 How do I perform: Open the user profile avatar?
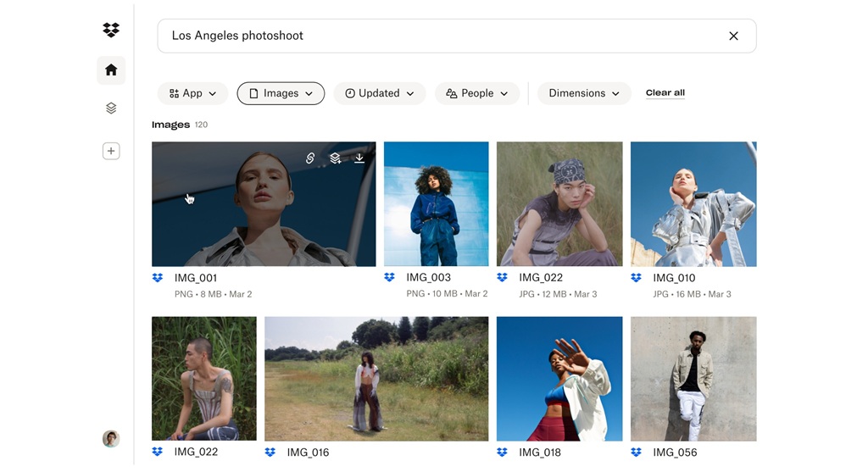(x=111, y=439)
